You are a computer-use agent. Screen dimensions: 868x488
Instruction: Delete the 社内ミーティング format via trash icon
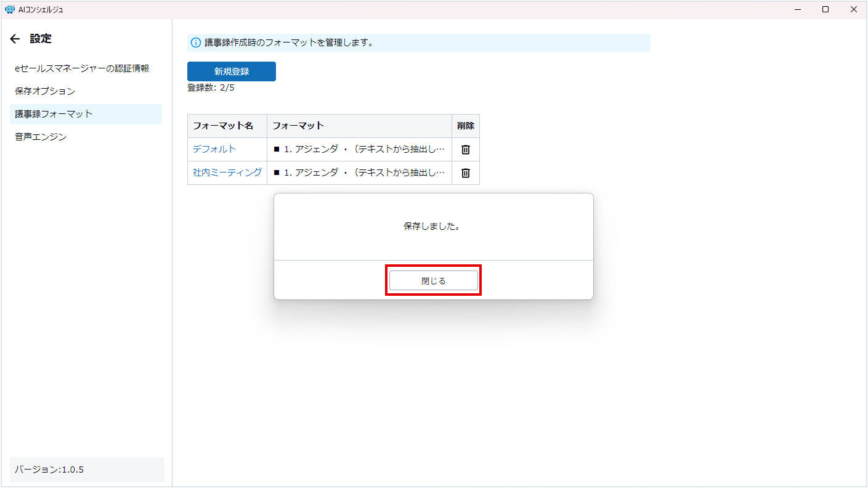pos(466,173)
